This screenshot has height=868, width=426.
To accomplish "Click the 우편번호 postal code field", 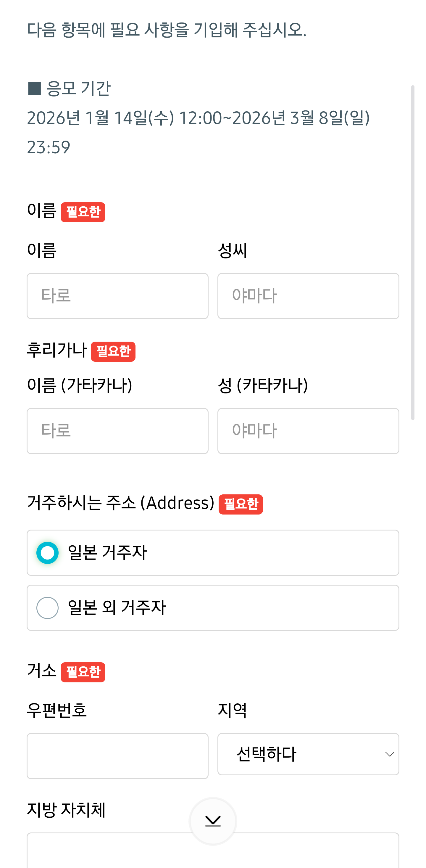I will 117,756.
